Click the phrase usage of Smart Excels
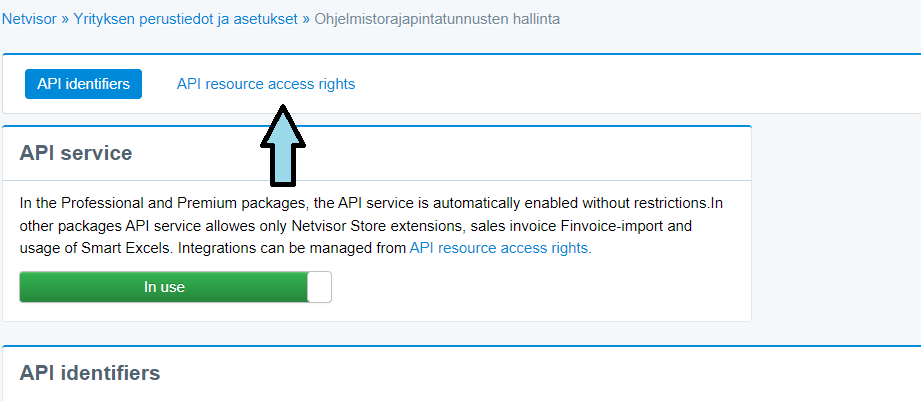921x401 pixels. [96, 248]
